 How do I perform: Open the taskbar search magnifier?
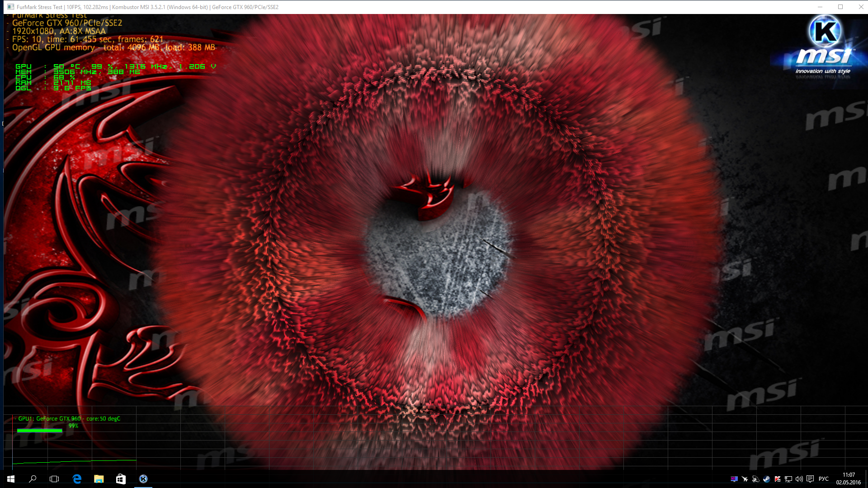click(33, 479)
